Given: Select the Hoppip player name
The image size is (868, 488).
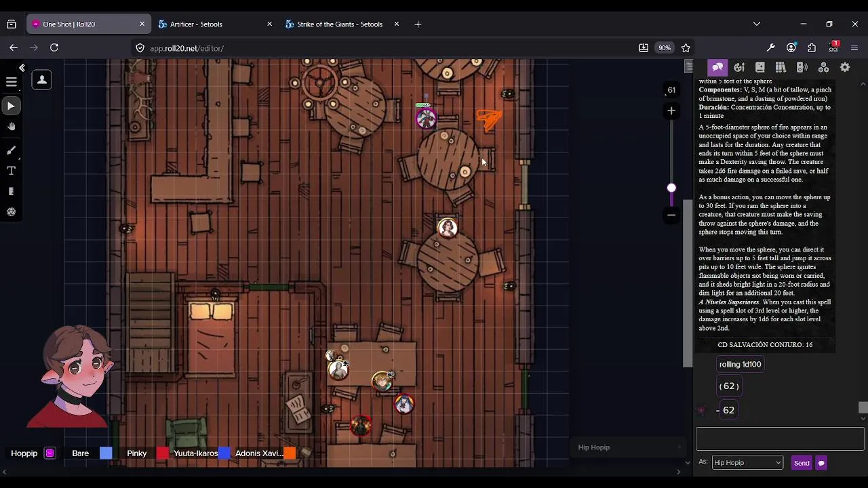Looking at the screenshot, I should coord(24,453).
